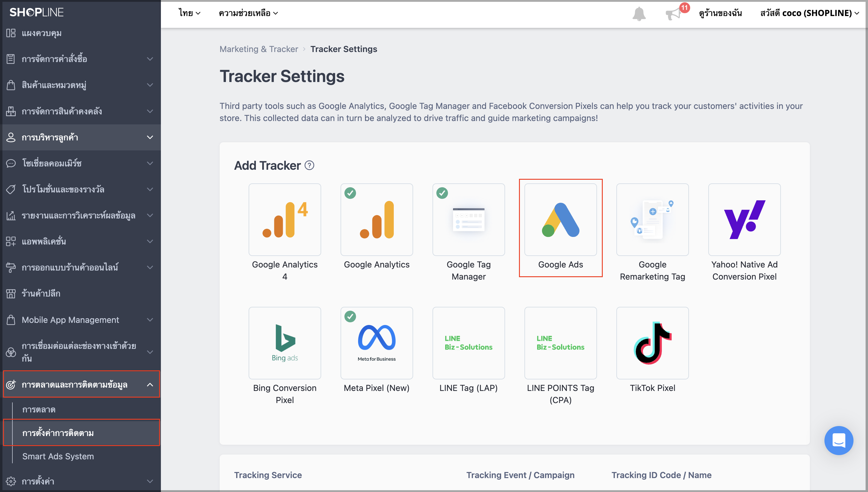Click the Add Tracker help icon

(x=309, y=165)
